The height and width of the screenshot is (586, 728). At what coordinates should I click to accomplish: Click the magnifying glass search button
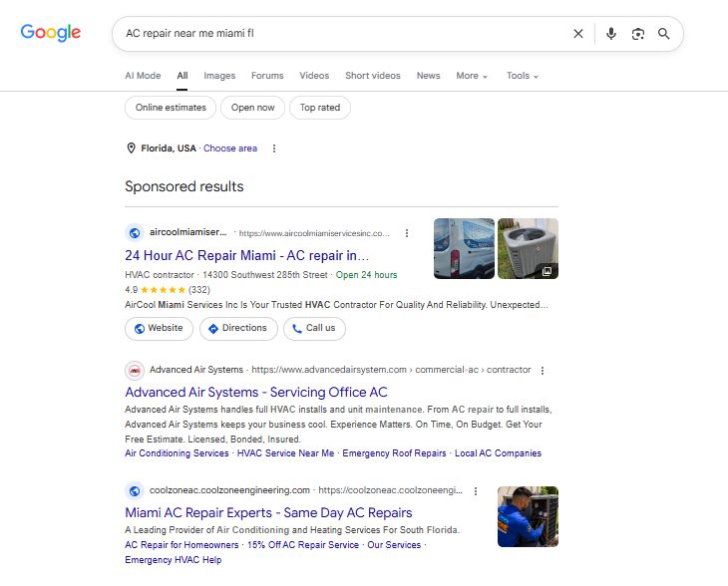[664, 34]
